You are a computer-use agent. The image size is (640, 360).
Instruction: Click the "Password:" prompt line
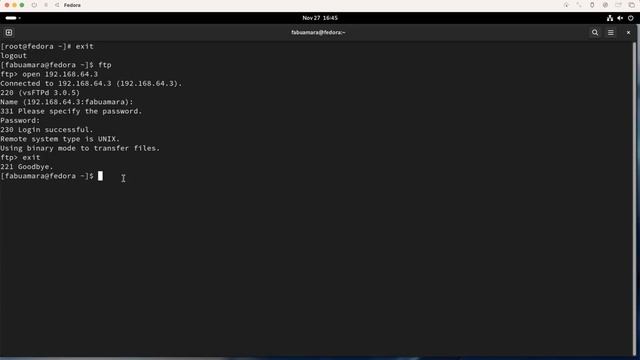click(x=20, y=120)
